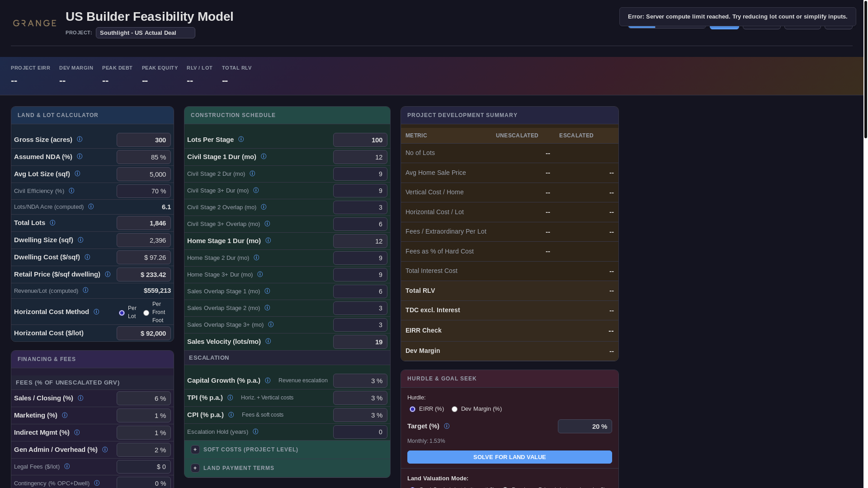Click the Hurdle & Goal Seek header
Screen dimensions: 868x488
coord(509,379)
